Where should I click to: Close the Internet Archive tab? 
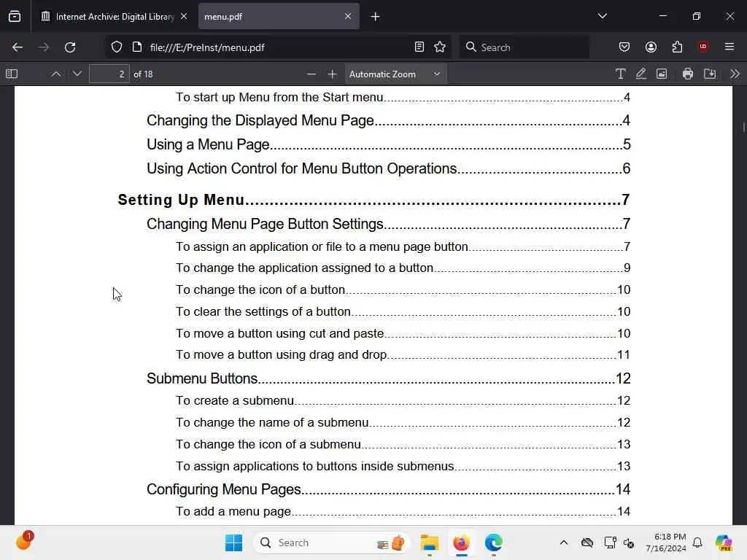(184, 16)
